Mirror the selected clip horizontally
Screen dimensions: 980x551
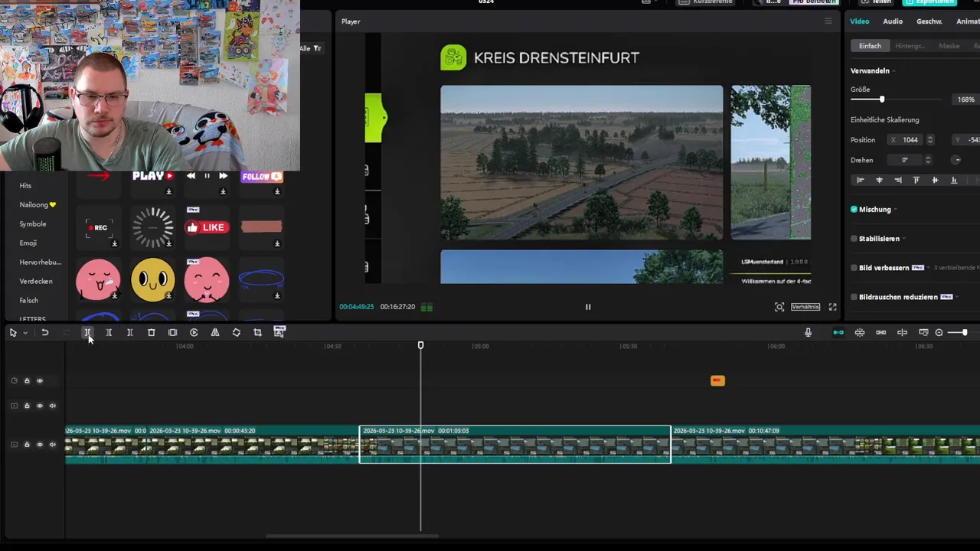coord(215,332)
